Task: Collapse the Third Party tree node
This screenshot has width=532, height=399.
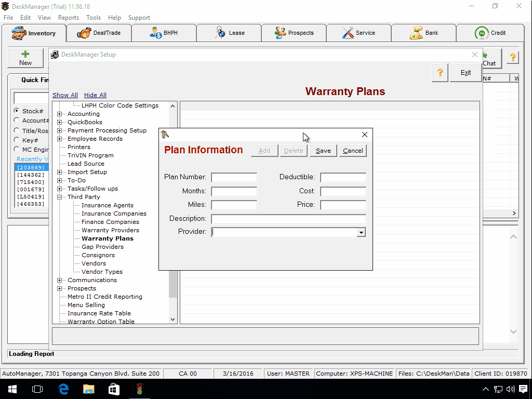Action: [60, 197]
